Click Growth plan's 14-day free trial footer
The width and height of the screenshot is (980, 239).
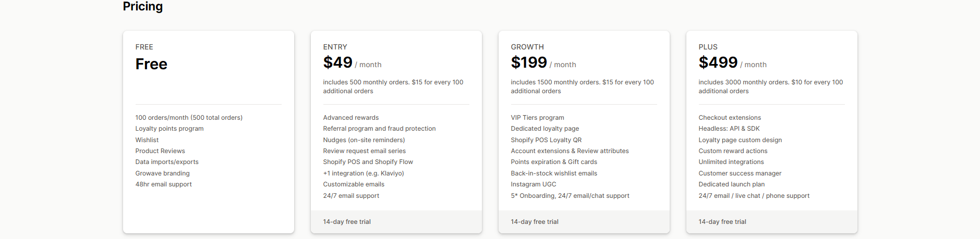[x=535, y=222]
